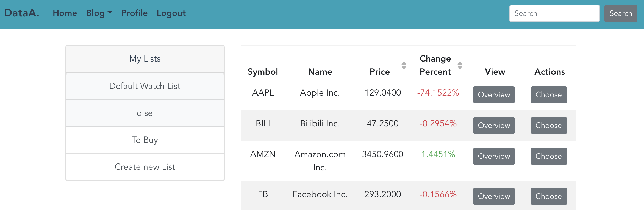Screen dimensions: 644x223
Task: Show Overview for Amazon.com Inc.
Action: [x=494, y=156]
